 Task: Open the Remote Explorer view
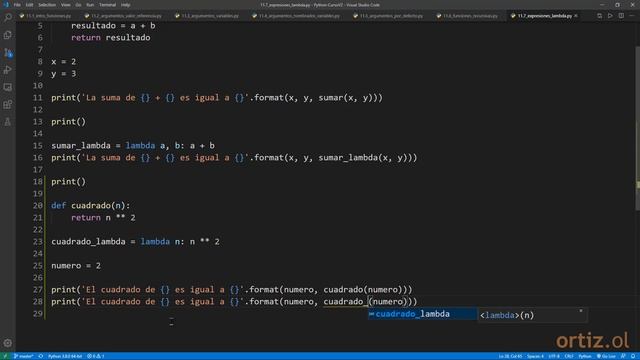8,87
